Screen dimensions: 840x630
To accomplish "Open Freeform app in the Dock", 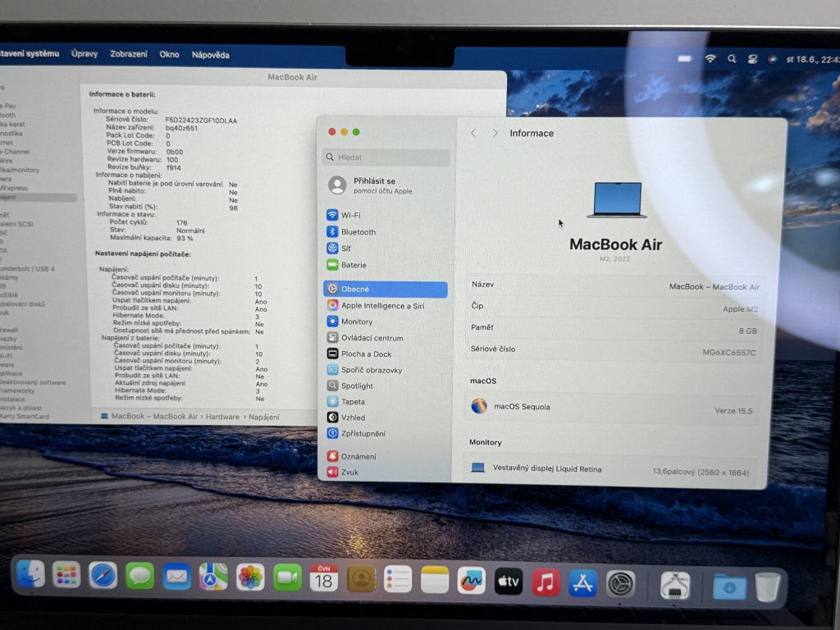I will (x=472, y=580).
